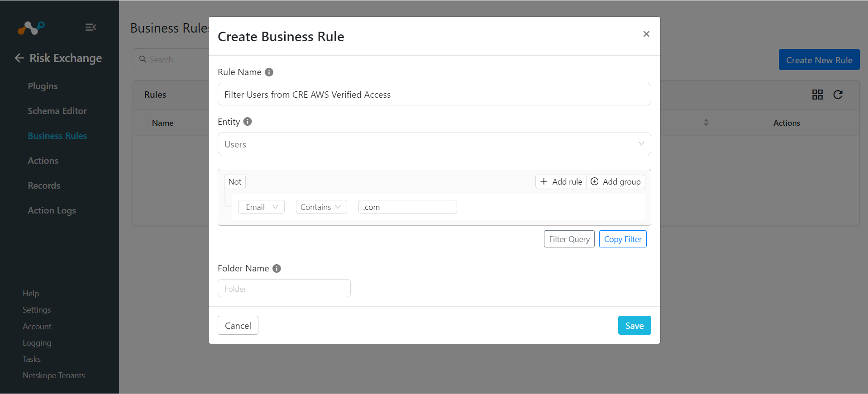Open the Contains operator dropdown

(321, 207)
